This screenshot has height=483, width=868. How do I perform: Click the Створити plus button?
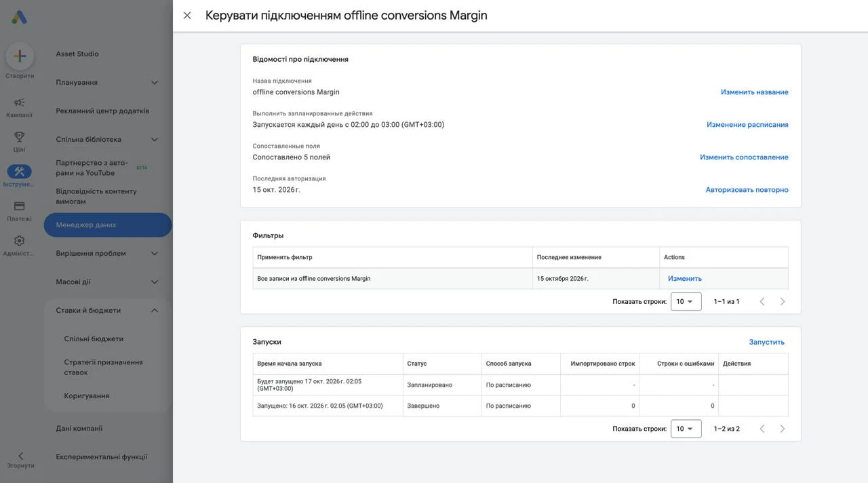pos(20,56)
